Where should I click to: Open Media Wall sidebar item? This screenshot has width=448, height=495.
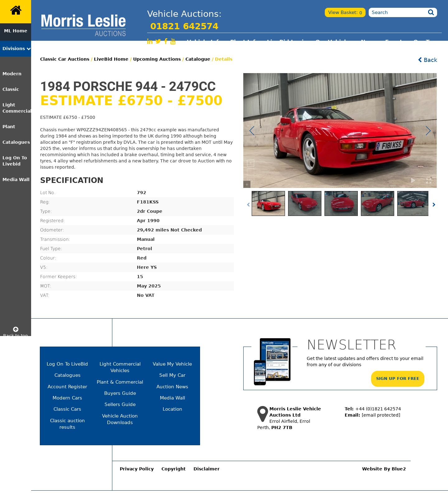pos(16,180)
